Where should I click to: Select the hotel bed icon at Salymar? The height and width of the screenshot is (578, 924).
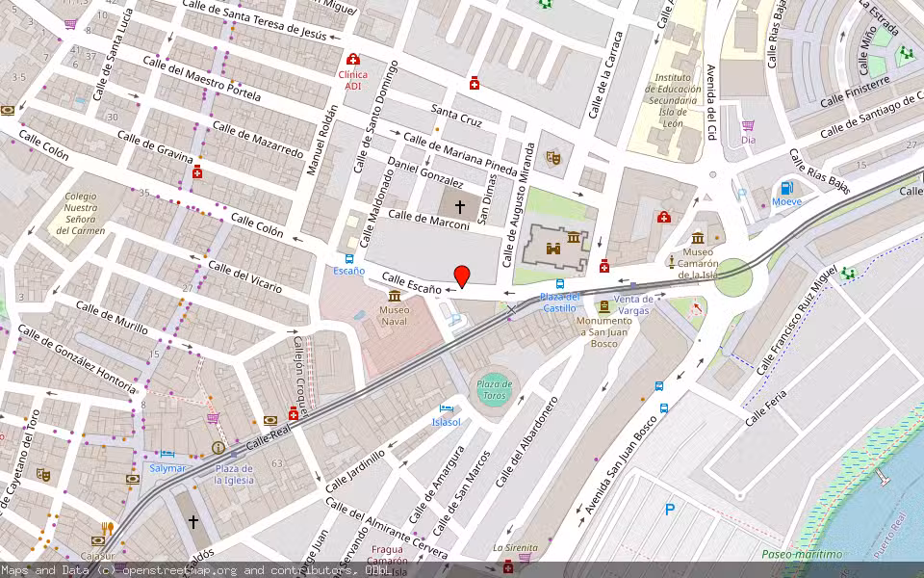(167, 453)
